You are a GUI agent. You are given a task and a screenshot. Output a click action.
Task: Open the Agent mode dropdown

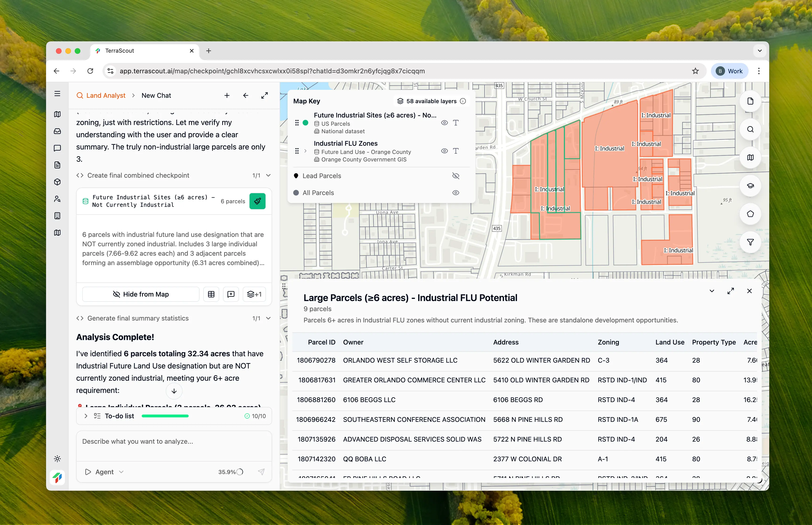[x=104, y=472]
